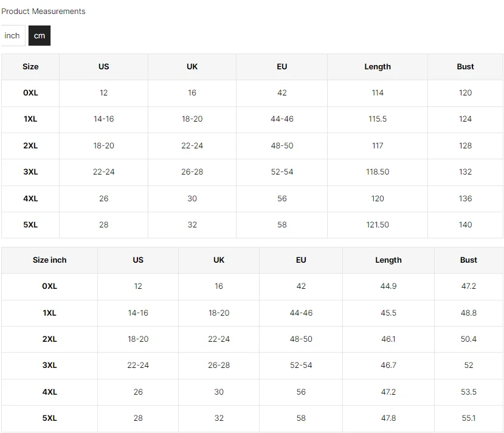Select the 0XL row in the cm table
The image size is (504, 433).
252,93
